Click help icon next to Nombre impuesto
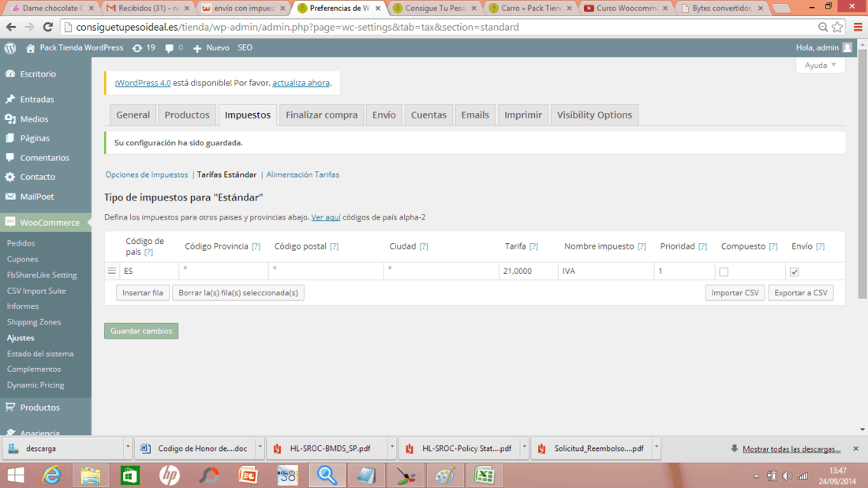This screenshot has width=868, height=488. coord(642,246)
